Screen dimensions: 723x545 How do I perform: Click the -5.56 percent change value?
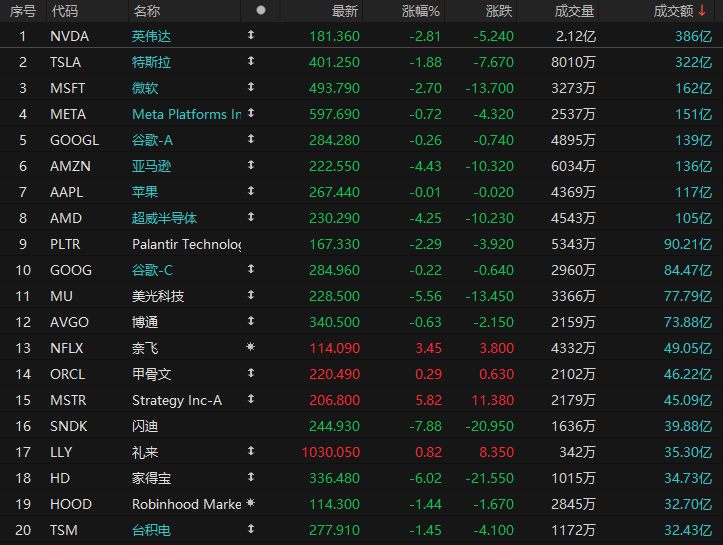[425, 296]
